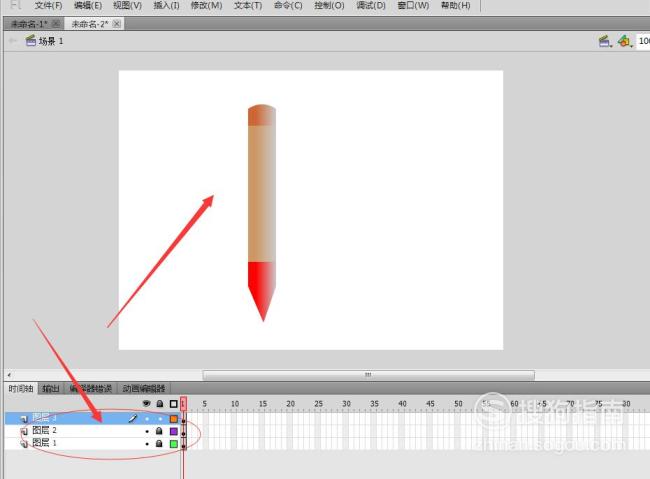Image resolution: width=650 pixels, height=479 pixels.
Task: Click the playhead at frame 1
Action: tap(183, 404)
